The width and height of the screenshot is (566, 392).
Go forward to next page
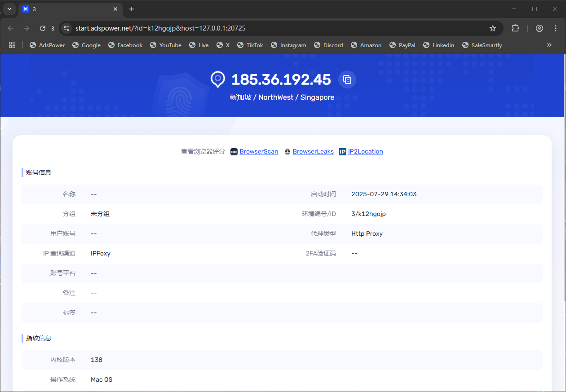pos(27,28)
